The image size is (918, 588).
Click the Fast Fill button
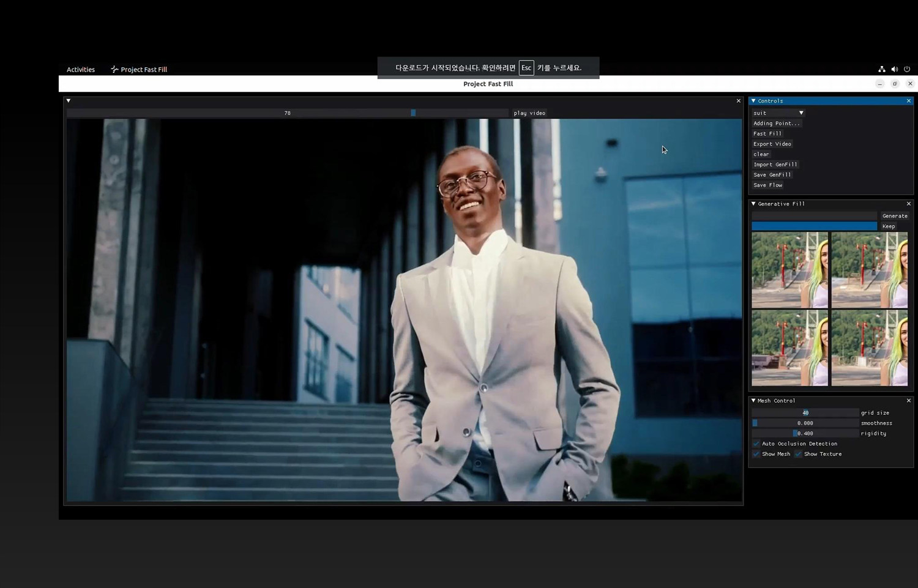coord(767,133)
